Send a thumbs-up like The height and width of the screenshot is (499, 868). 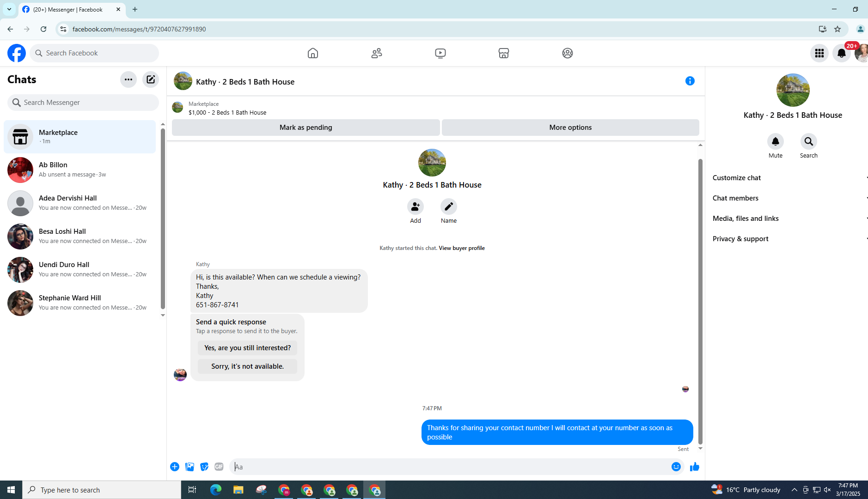pyautogui.click(x=694, y=467)
